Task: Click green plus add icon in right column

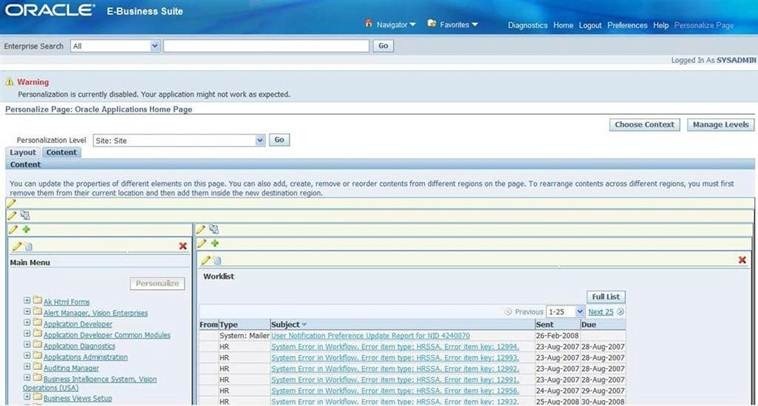Action: pyautogui.click(x=215, y=244)
